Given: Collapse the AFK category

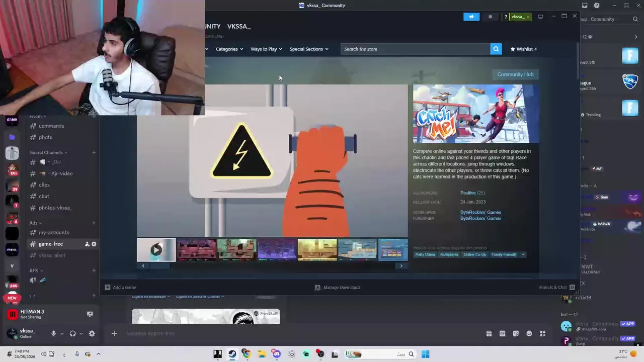Looking at the screenshot, I should 35,270.
